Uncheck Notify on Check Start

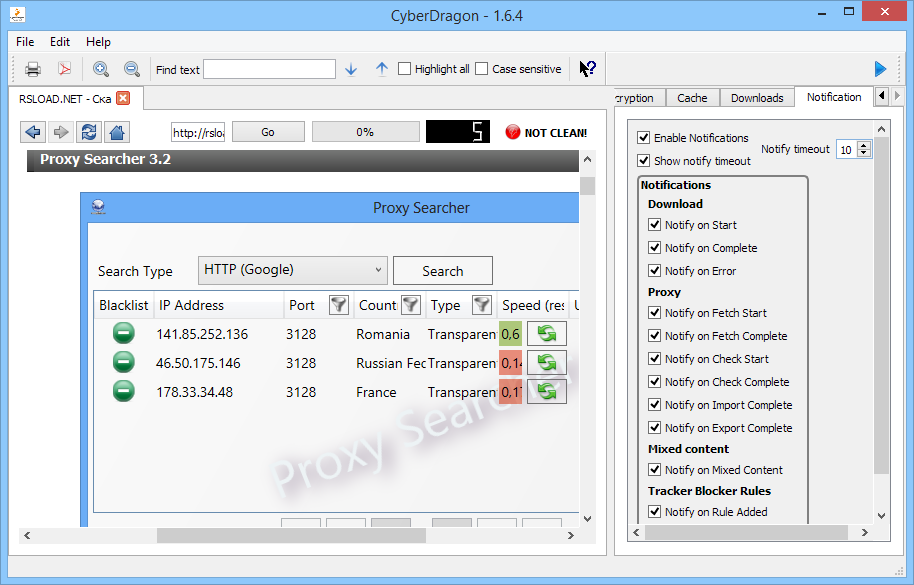pyautogui.click(x=655, y=358)
